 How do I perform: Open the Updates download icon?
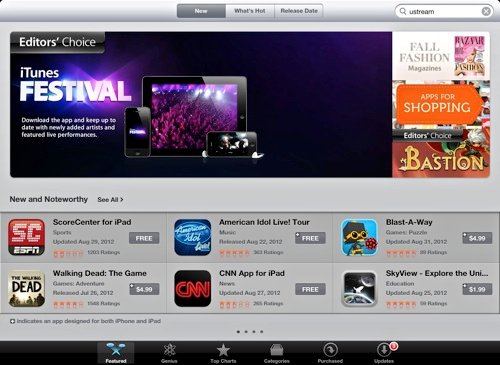coord(384,350)
